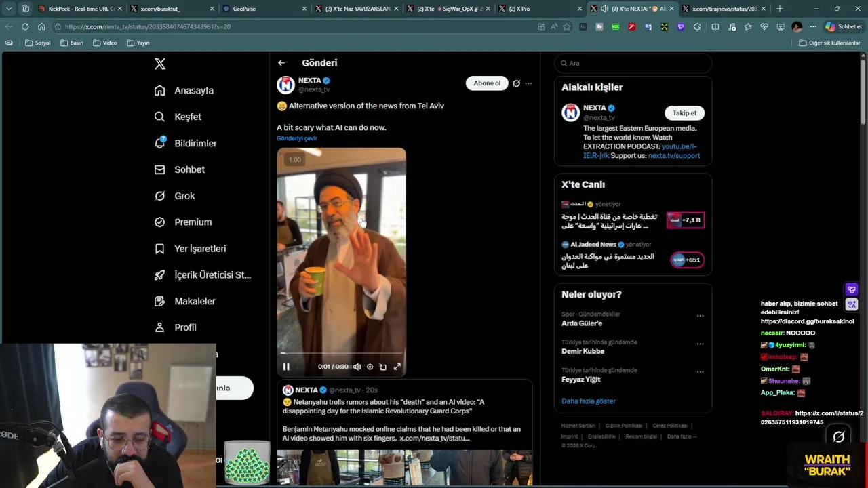This screenshot has width=868, height=488.
Task: Click the Sohbet et Copilot button
Action: pyautogui.click(x=844, y=26)
